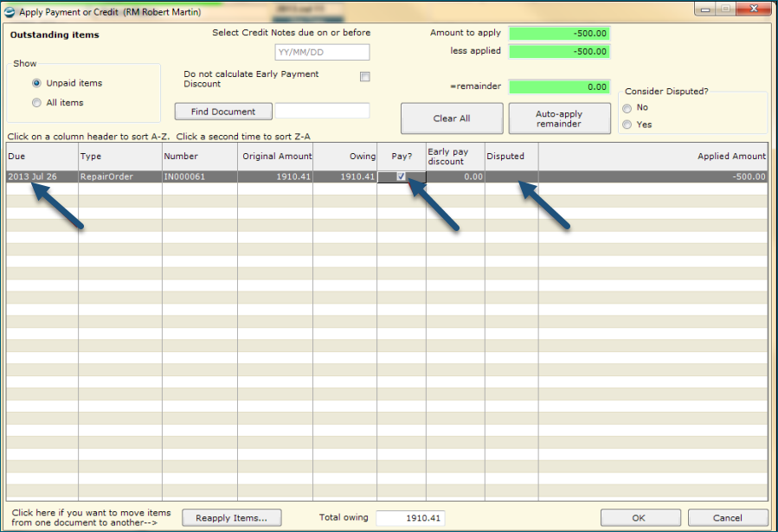778x532 pixels.
Task: Sort by the Original Amount column header
Action: (275, 157)
